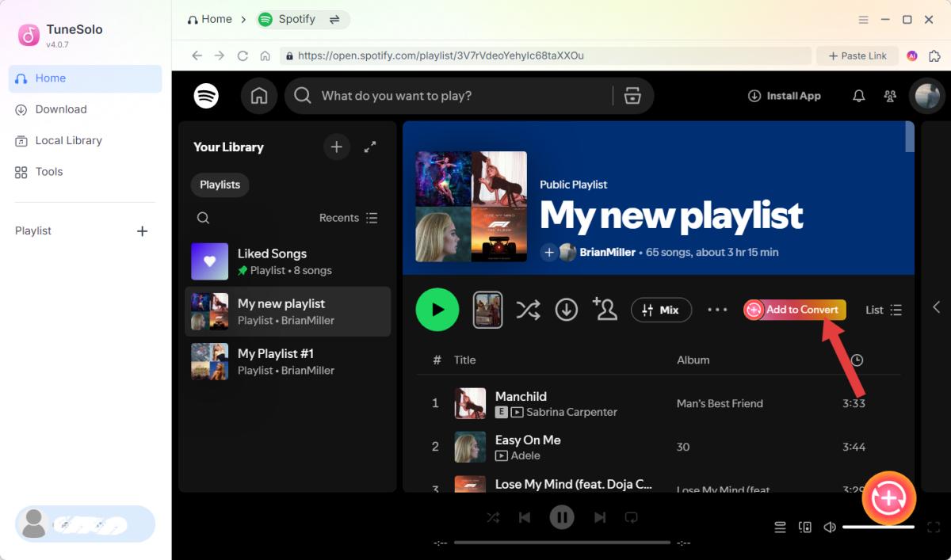Click the Spotify URL address field
The width and height of the screenshot is (951, 560).
[546, 55]
